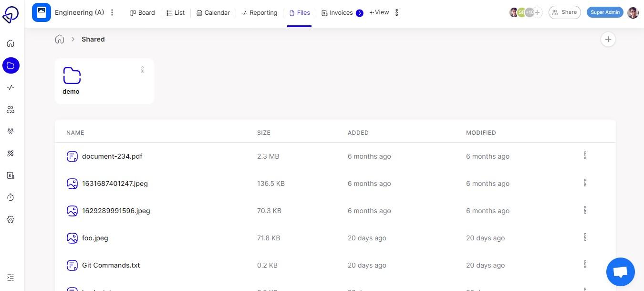Open options menu for document-234.pdf
644x291 pixels.
tap(585, 156)
